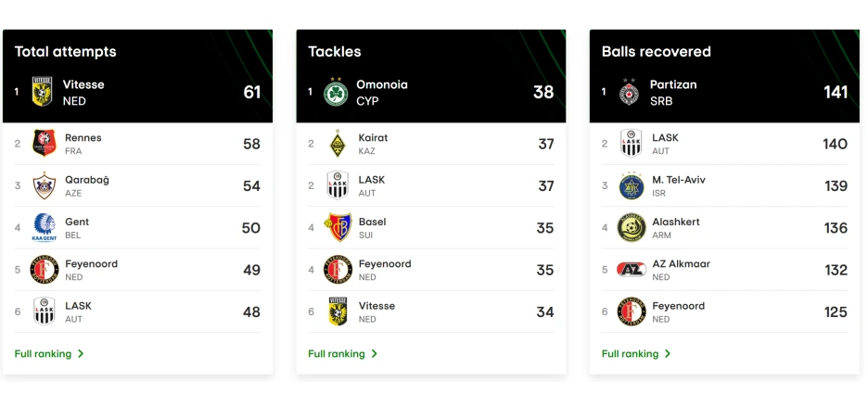Select the Qarabağ team crest
868x407 pixels.
click(x=45, y=185)
